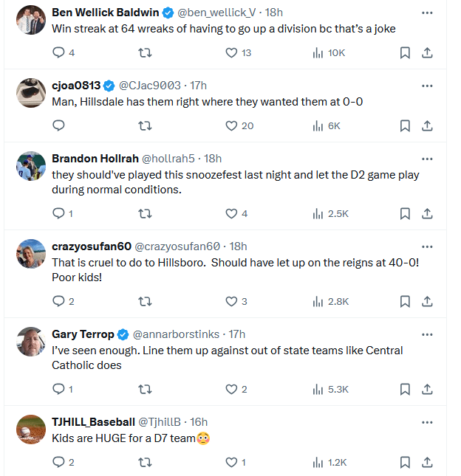Retweet Gary Terrop's Central Catholic tweet
Screen dimensions: 461x476
(146, 389)
